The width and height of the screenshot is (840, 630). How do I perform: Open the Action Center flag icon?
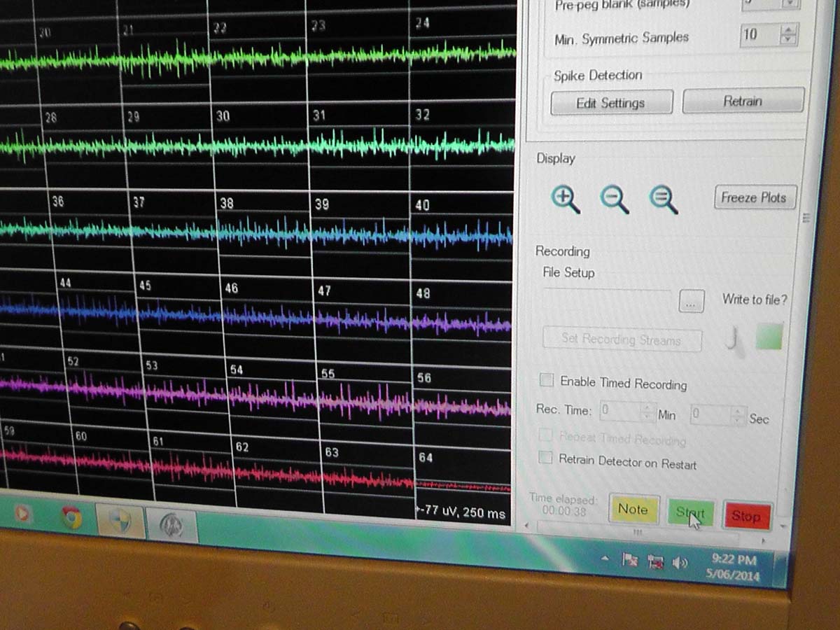click(x=630, y=560)
